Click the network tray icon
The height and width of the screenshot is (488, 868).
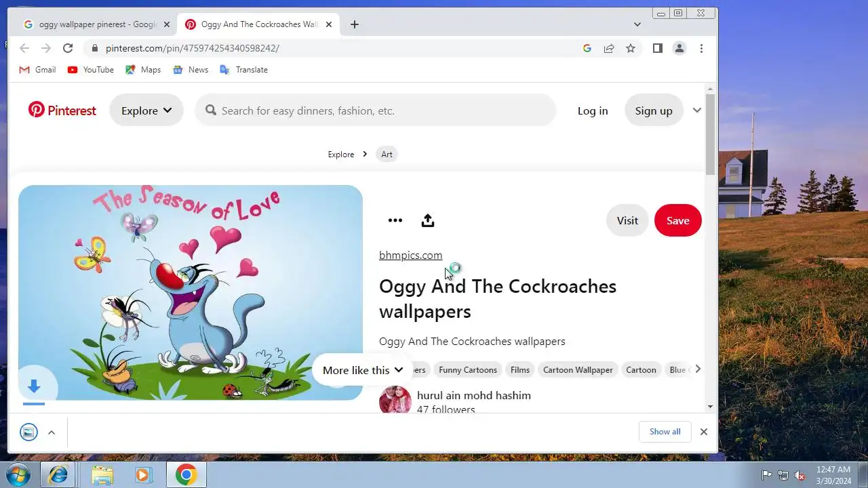pyautogui.click(x=783, y=475)
